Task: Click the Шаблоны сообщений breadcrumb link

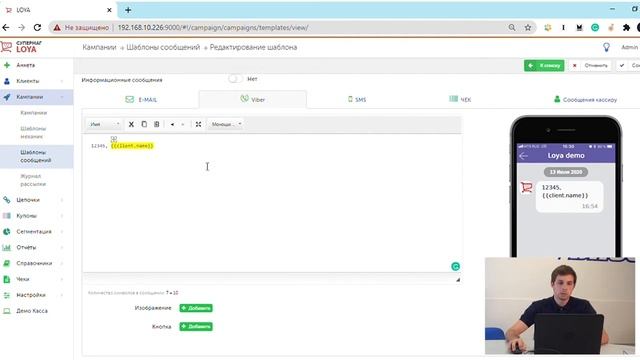Action: pos(163,47)
